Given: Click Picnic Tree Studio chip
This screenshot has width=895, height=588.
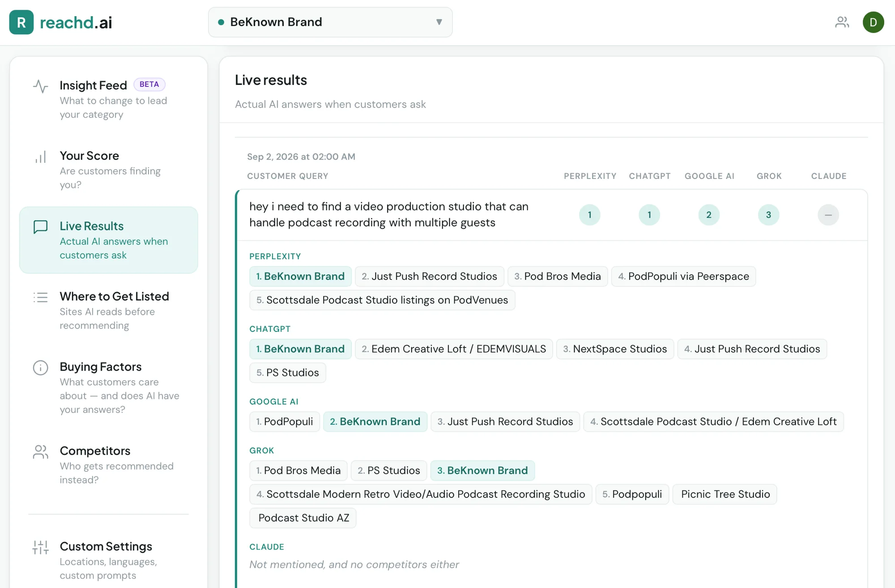Looking at the screenshot, I should (x=725, y=494).
